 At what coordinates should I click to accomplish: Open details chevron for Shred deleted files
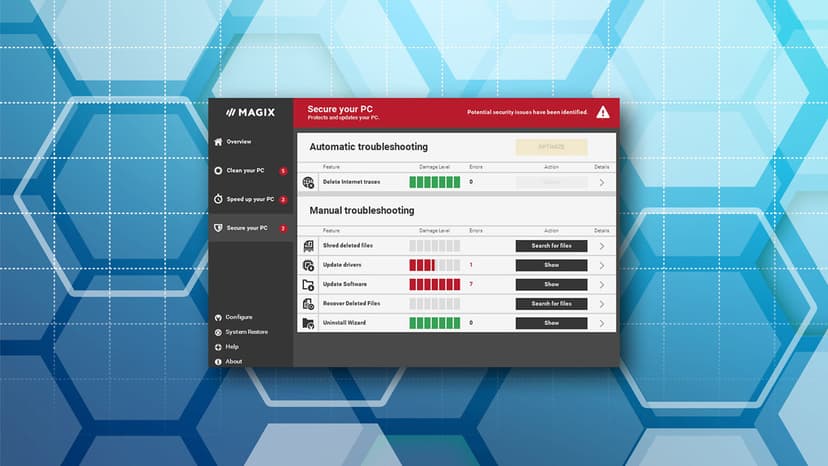tap(601, 246)
